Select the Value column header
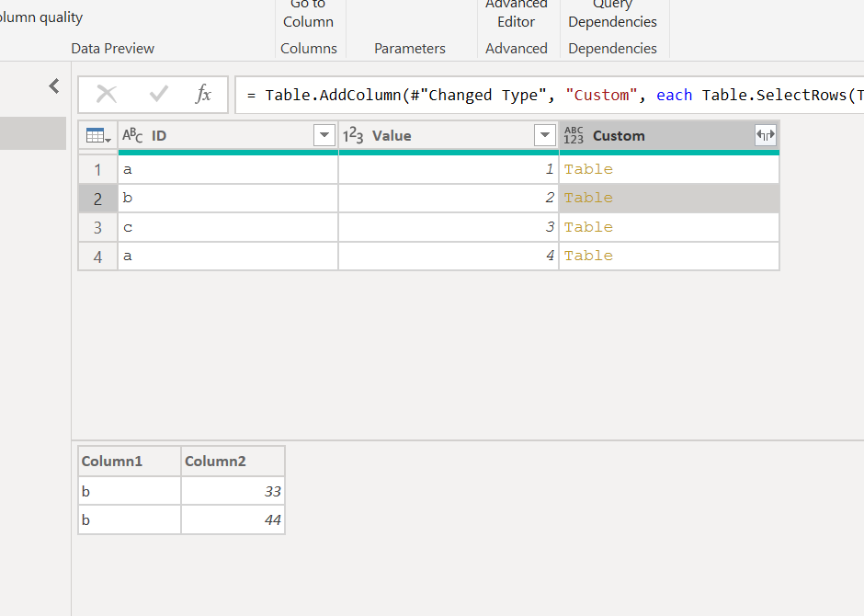 [x=449, y=135]
